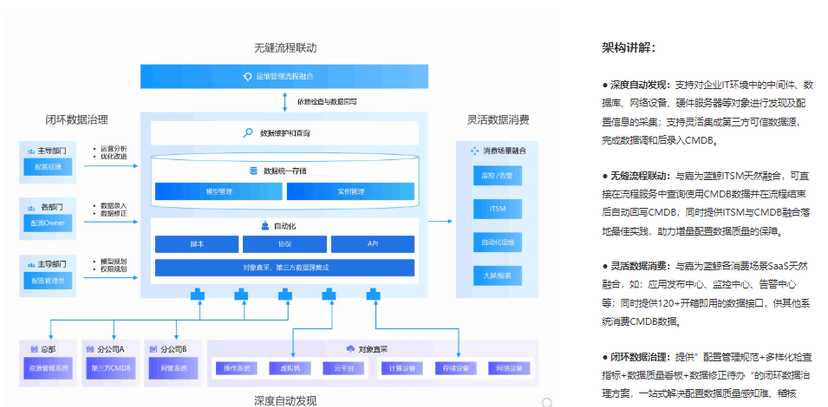
Task: Click the 第三方CMDB box
Action: point(110,368)
